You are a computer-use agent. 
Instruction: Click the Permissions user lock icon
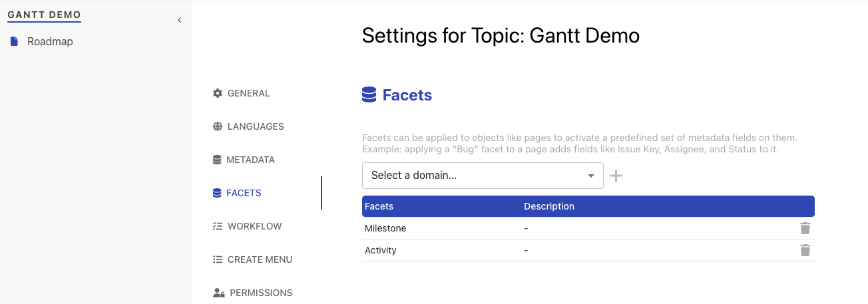[x=218, y=293]
